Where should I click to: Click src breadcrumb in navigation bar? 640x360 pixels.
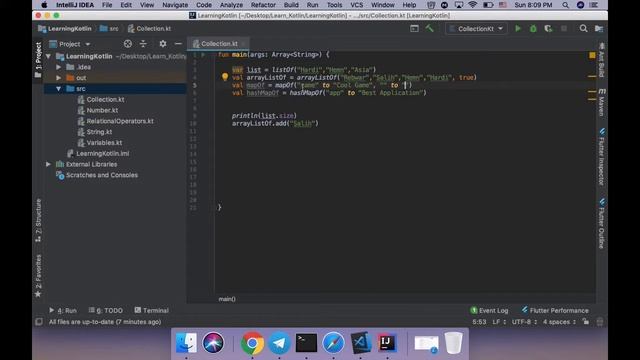109,29
